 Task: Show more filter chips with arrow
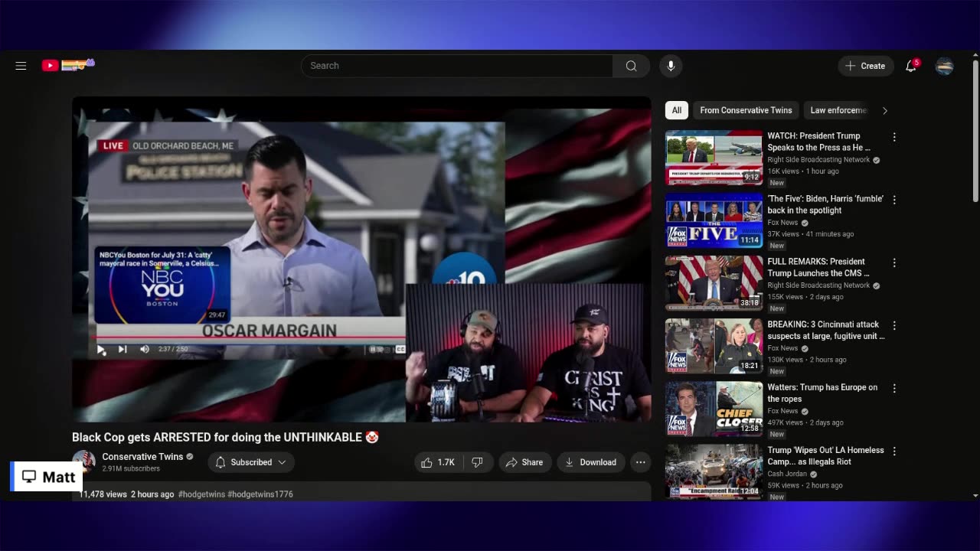(885, 110)
